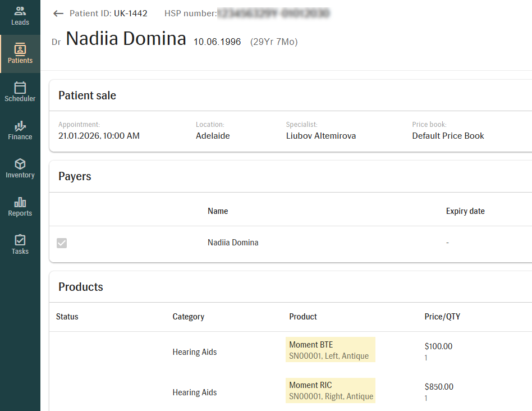Viewport: 532px width, 411px height.
Task: Open the Inventory box icon
Action: 20,164
